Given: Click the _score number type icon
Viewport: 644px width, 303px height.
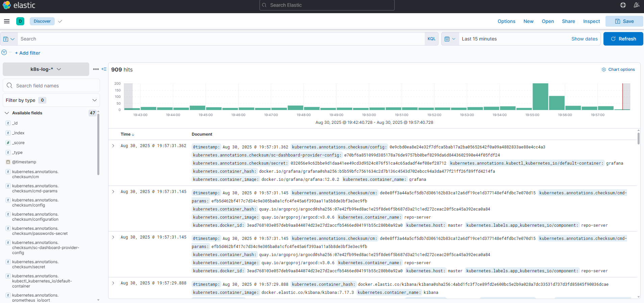Looking at the screenshot, I should point(8,143).
